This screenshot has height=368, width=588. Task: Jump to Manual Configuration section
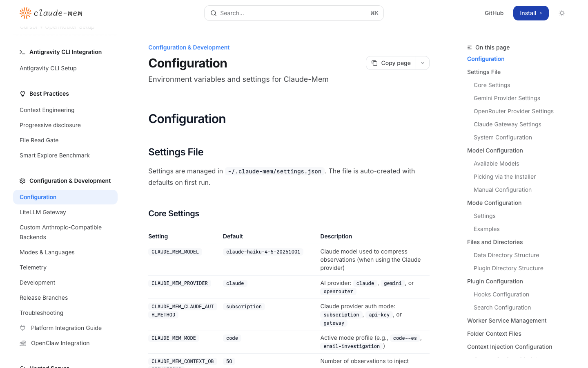point(503,190)
